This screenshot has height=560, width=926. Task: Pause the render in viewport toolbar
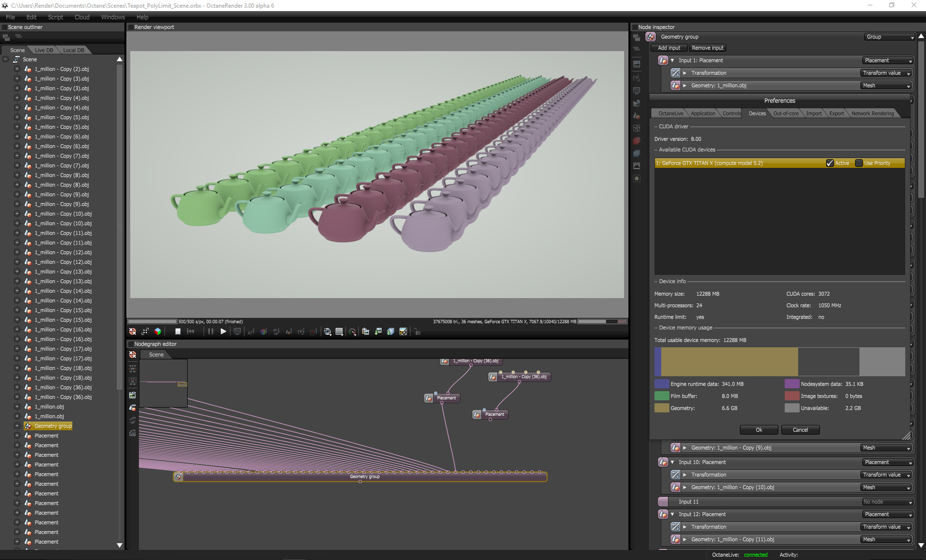pyautogui.click(x=210, y=331)
